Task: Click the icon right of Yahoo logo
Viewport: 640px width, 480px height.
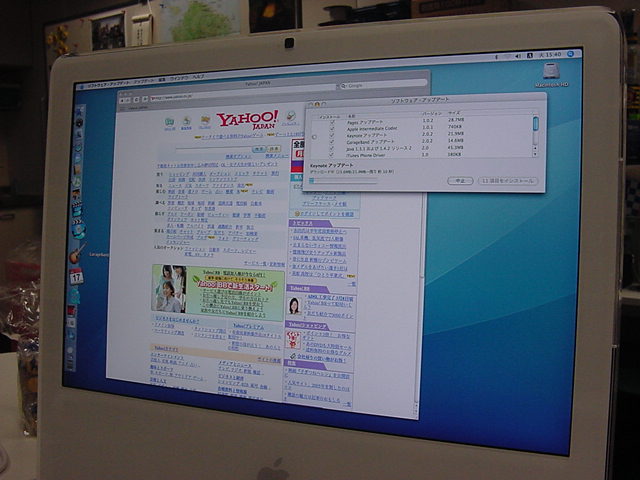Action: click(291, 118)
